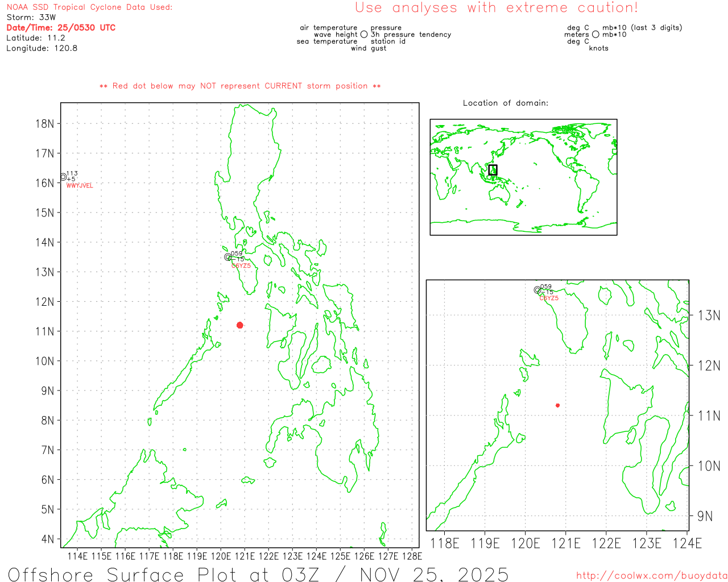This screenshot has width=728, height=582.
Task: Click the 'Use analyses with extreme caution!' warning
Action: pyautogui.click(x=496, y=8)
